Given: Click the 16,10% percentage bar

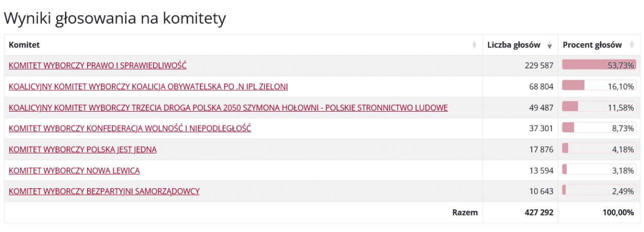Looking at the screenshot, I should click(599, 86).
